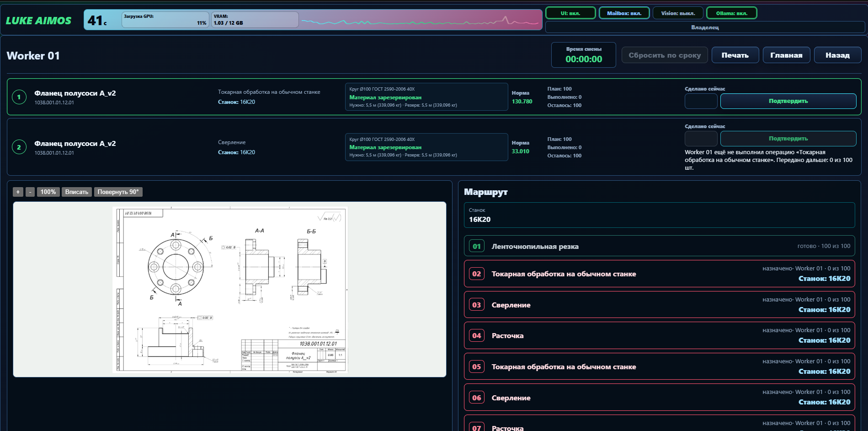Click the 03 step number badge
The width and height of the screenshot is (868, 431).
click(x=477, y=305)
